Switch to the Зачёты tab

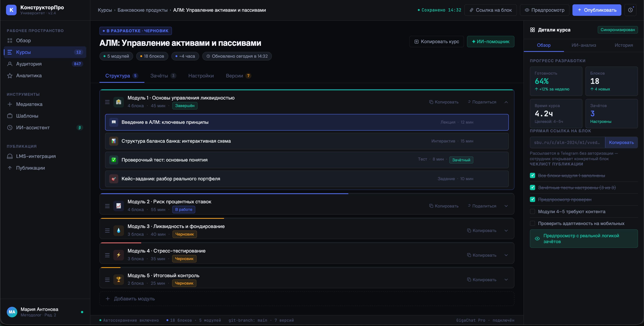160,76
